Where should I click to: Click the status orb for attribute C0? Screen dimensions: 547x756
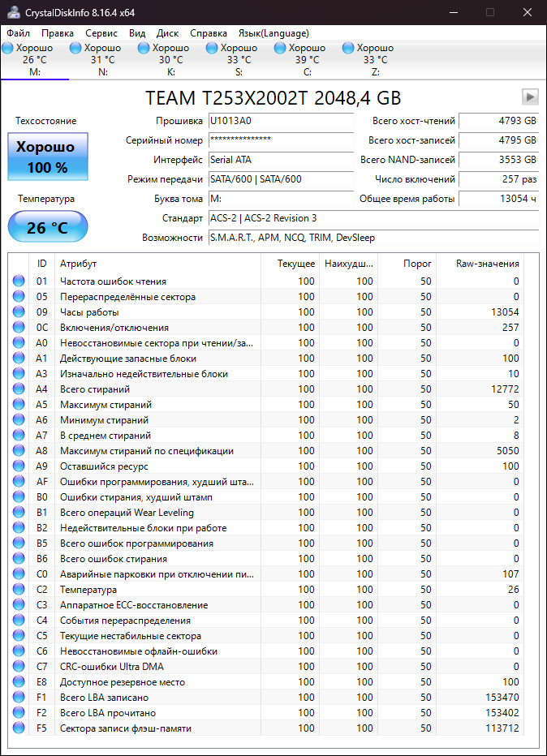[19, 573]
